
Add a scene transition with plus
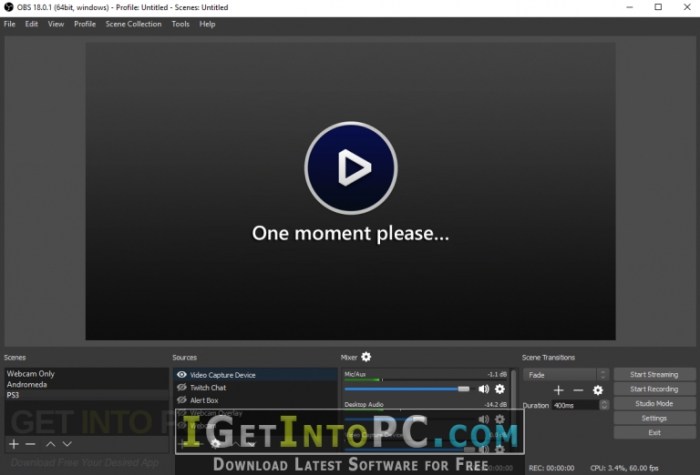[558, 390]
